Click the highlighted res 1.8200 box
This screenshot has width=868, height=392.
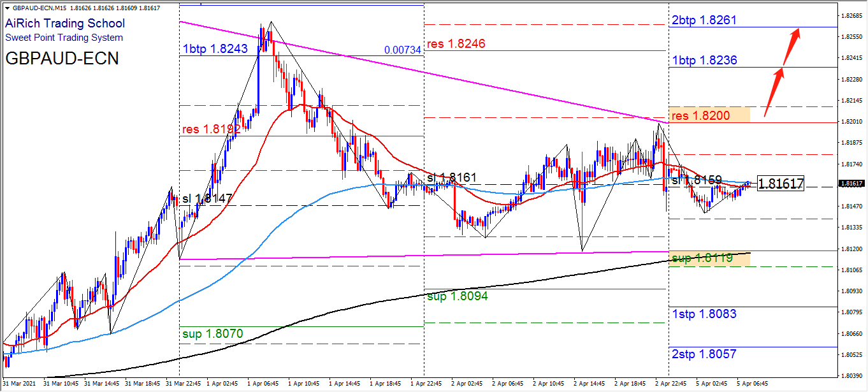click(x=710, y=115)
